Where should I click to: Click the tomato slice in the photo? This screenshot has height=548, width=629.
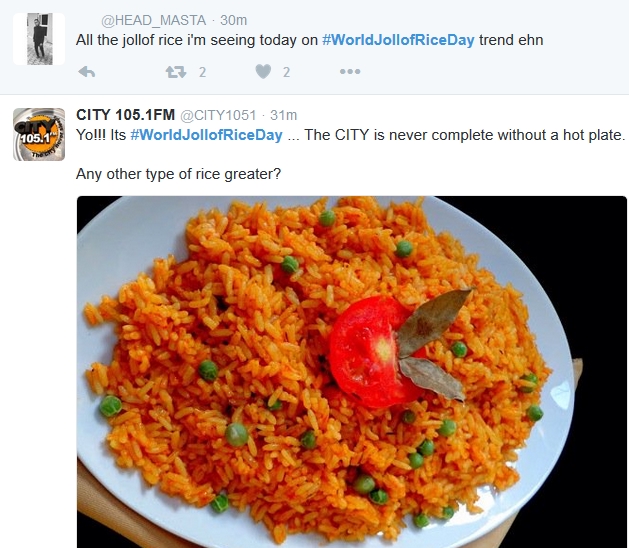coord(373,351)
